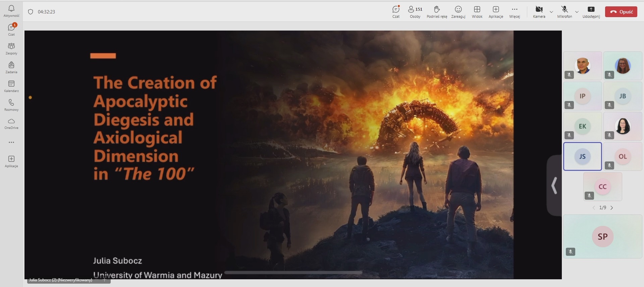Viewport: 644px width, 287px height.
Task: Collapse the participant gallery with side arrow
Action: [x=554, y=186]
